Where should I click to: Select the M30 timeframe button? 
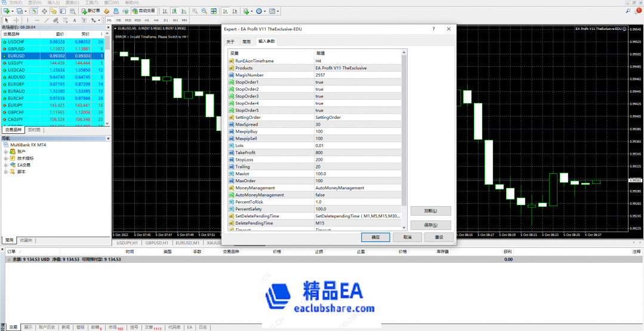pos(138,20)
